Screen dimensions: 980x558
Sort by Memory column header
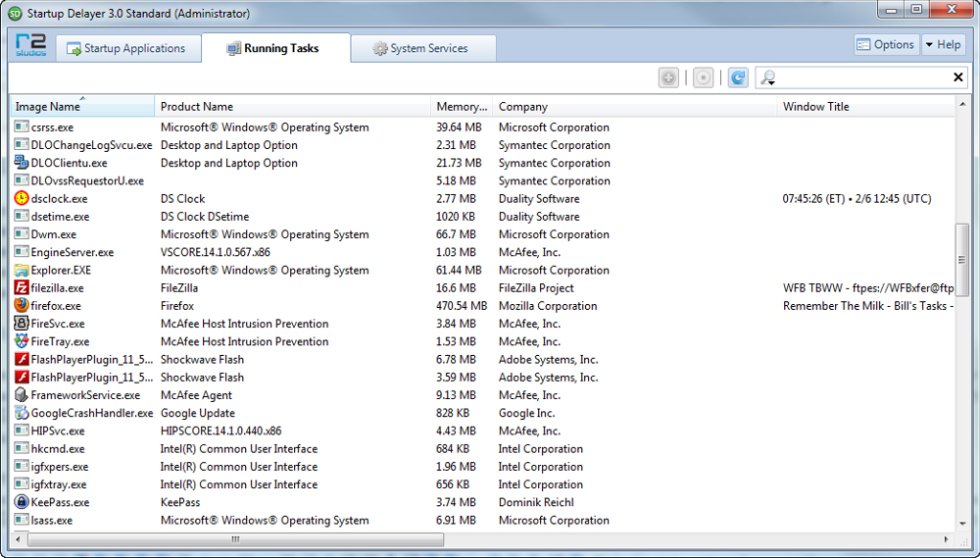pos(462,106)
